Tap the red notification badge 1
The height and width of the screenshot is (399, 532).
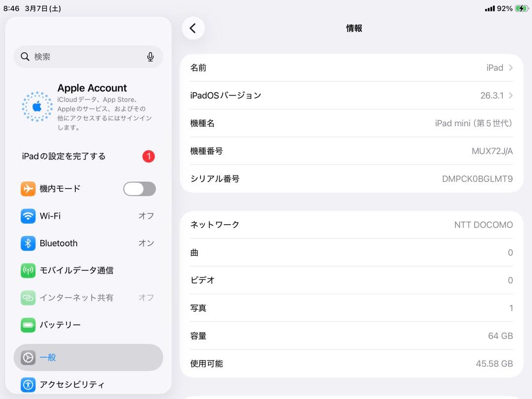click(x=149, y=157)
